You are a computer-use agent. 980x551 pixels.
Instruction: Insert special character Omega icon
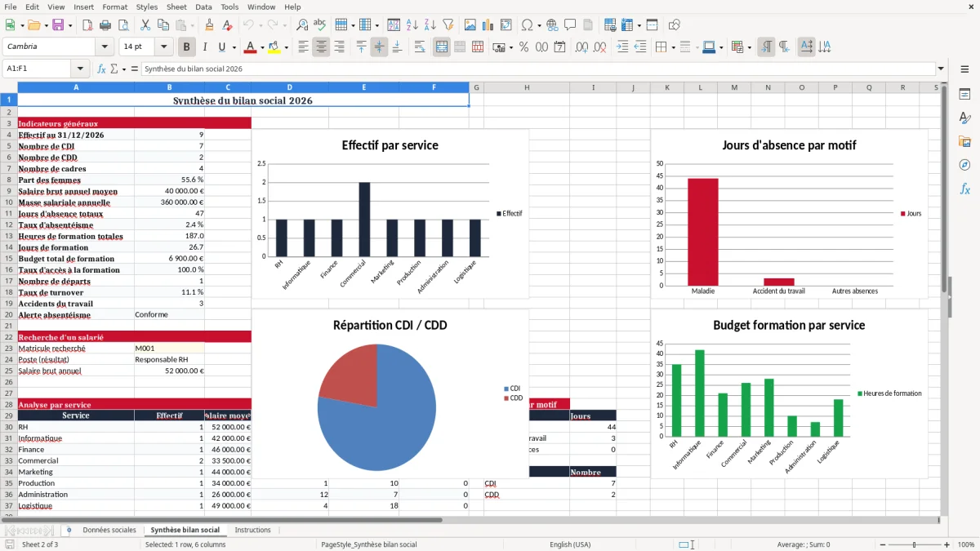[527, 25]
